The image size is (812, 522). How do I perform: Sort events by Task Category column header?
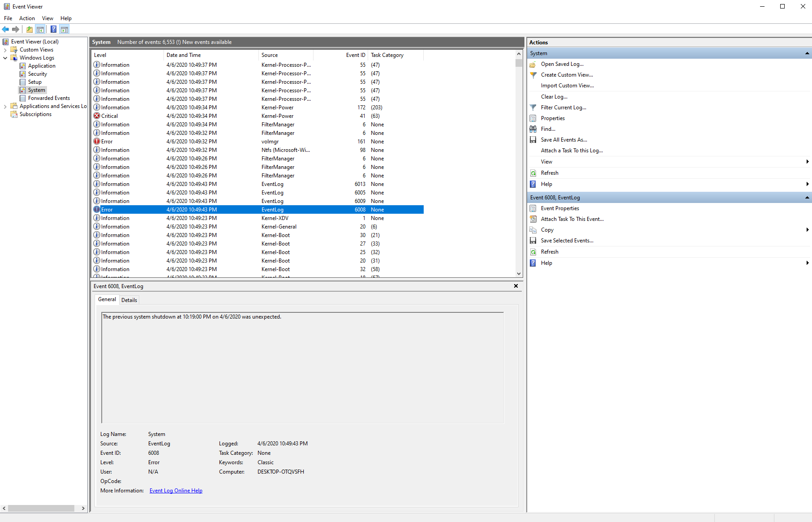coord(395,55)
